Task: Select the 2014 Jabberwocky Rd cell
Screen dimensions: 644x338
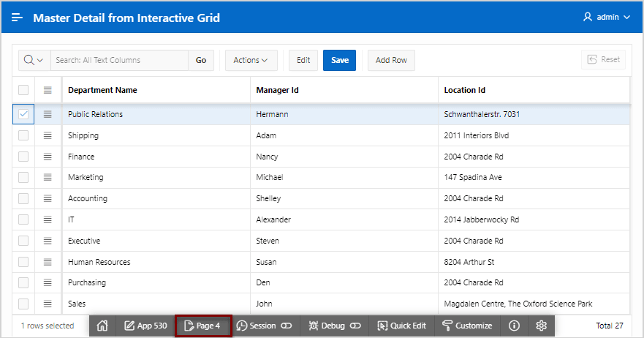Action: (x=534, y=219)
